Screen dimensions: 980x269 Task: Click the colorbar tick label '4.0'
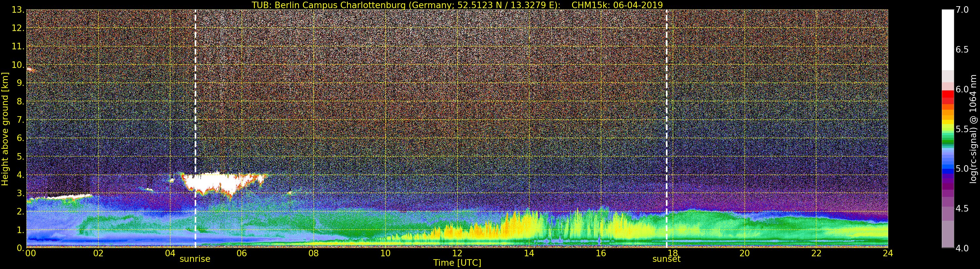962,248
